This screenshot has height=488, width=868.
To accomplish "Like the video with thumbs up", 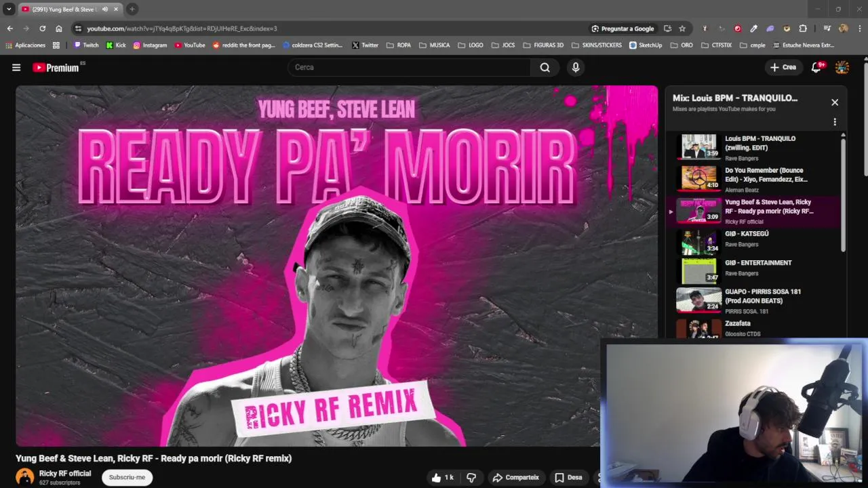I will point(443,477).
